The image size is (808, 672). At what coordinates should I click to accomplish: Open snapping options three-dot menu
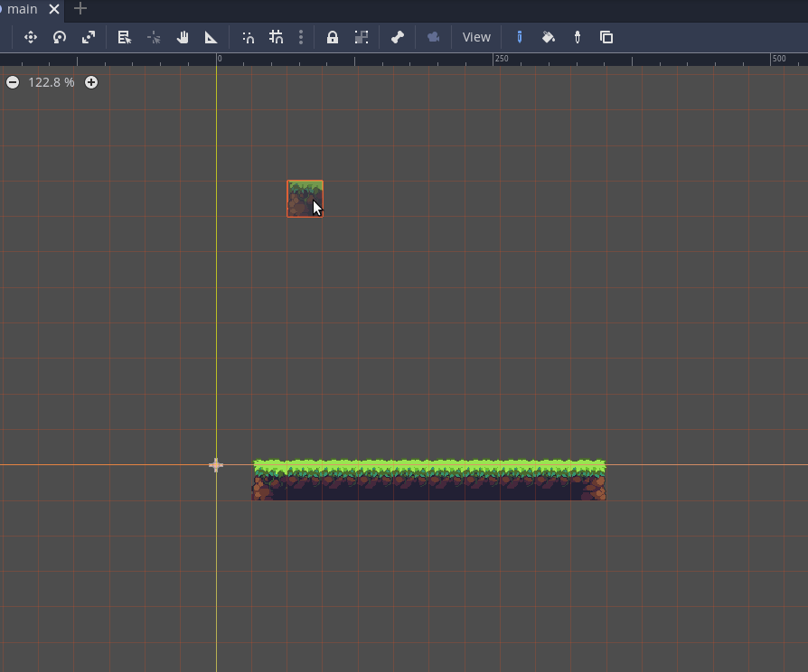301,37
